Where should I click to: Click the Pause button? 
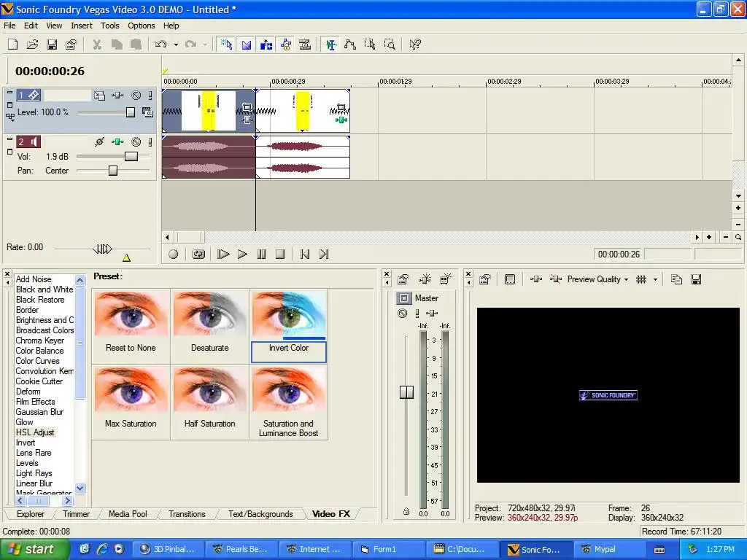[262, 254]
